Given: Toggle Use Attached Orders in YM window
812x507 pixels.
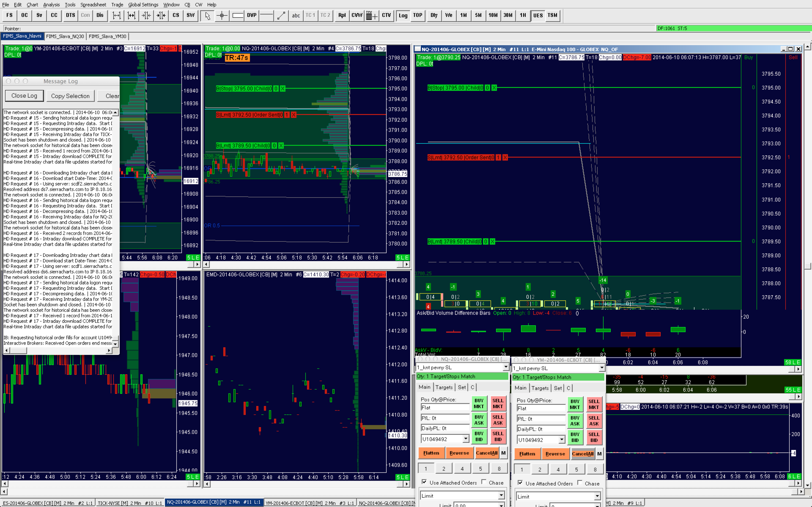Looking at the screenshot, I should click(520, 482).
